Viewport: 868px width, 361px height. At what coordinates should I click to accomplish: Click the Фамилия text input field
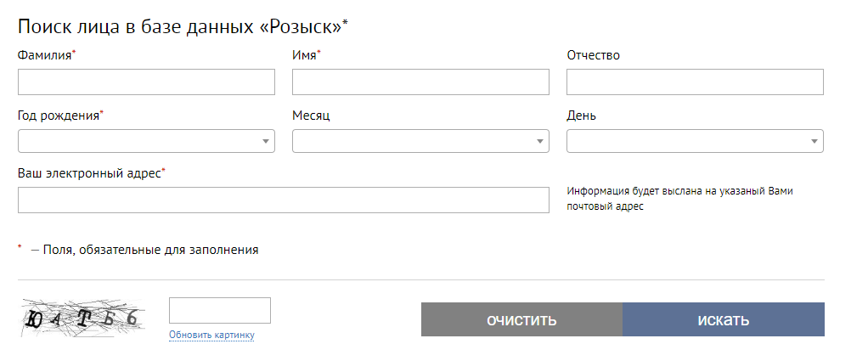click(x=146, y=82)
